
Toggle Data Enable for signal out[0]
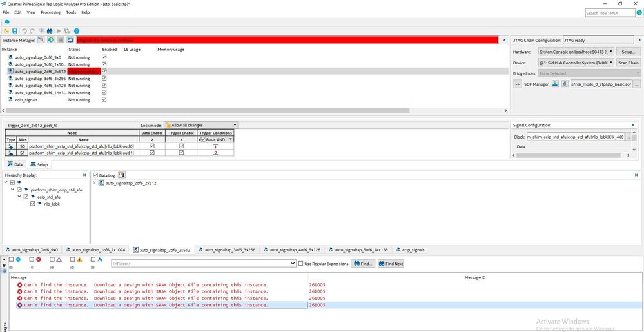[x=152, y=146]
